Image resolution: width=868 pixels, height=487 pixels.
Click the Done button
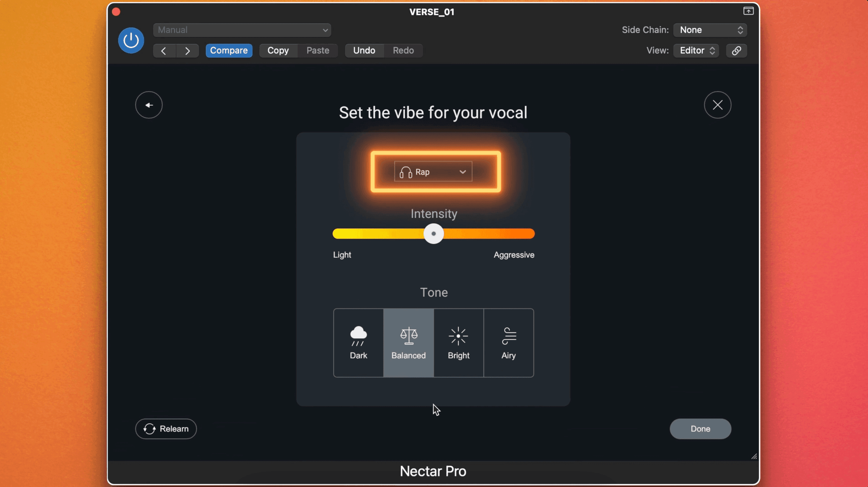pos(701,429)
